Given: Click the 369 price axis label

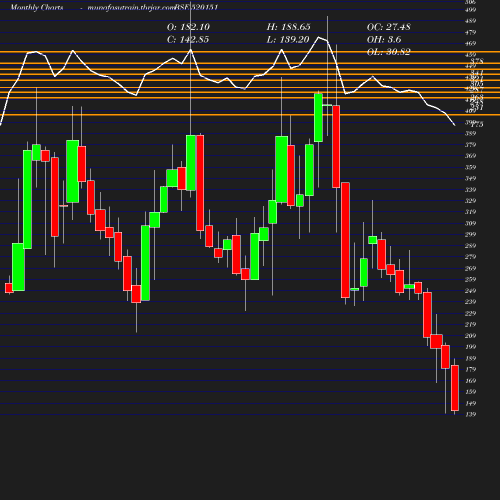Looking at the screenshot, I should coord(470,156).
